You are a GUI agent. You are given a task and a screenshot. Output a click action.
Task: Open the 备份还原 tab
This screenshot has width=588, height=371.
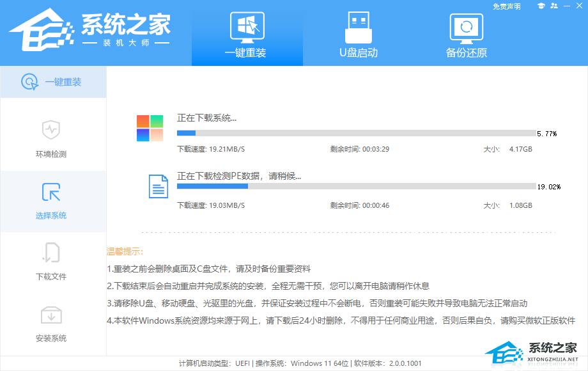pos(466,35)
